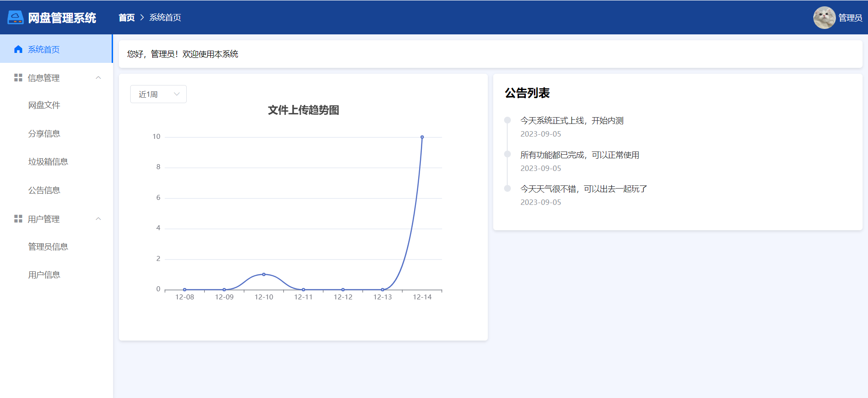This screenshot has width=868, height=398.
Task: Click the 12-08 x-axis label
Action: point(184,297)
